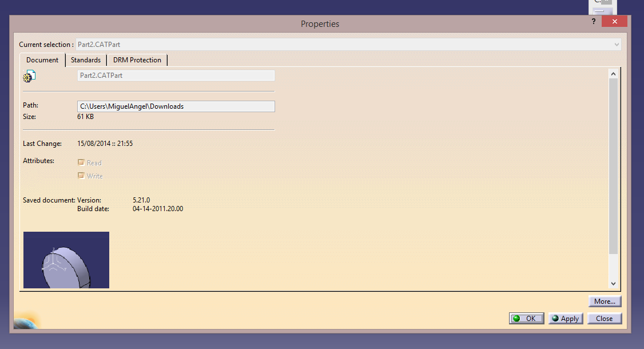Click the Part2.CATPart file name field
Viewport: 644px width, 349px height.
click(x=176, y=76)
